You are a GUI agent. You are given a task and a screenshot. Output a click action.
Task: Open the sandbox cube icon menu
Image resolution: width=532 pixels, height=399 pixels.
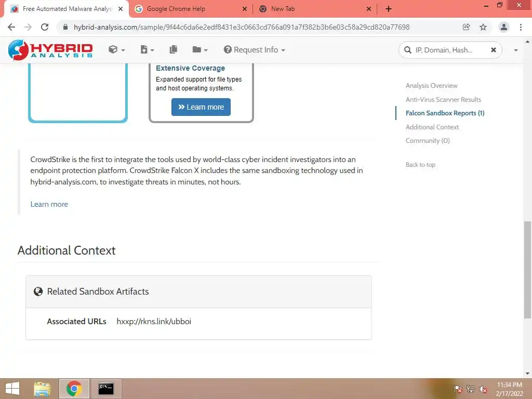[x=117, y=50]
